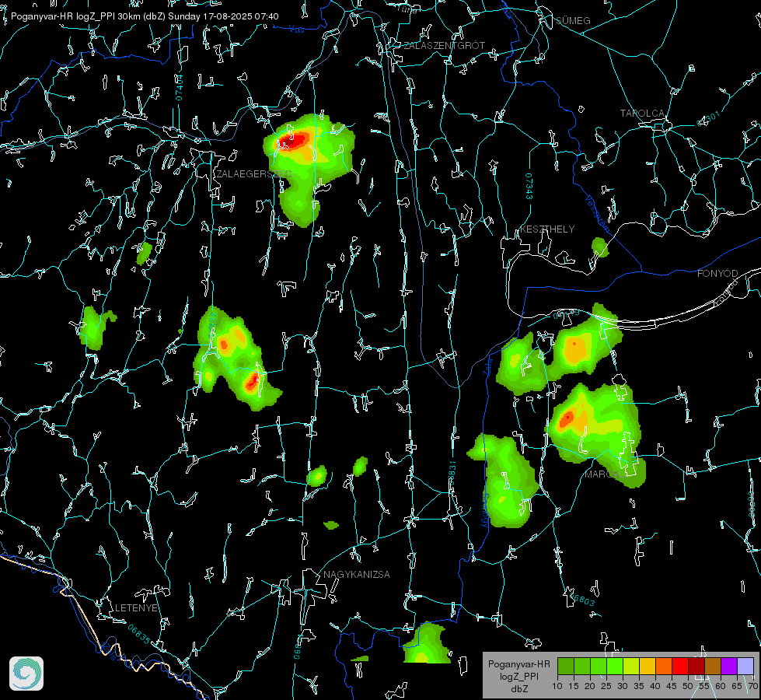Select the TAPOLCA town label
This screenshot has height=700, width=761.
tap(643, 114)
